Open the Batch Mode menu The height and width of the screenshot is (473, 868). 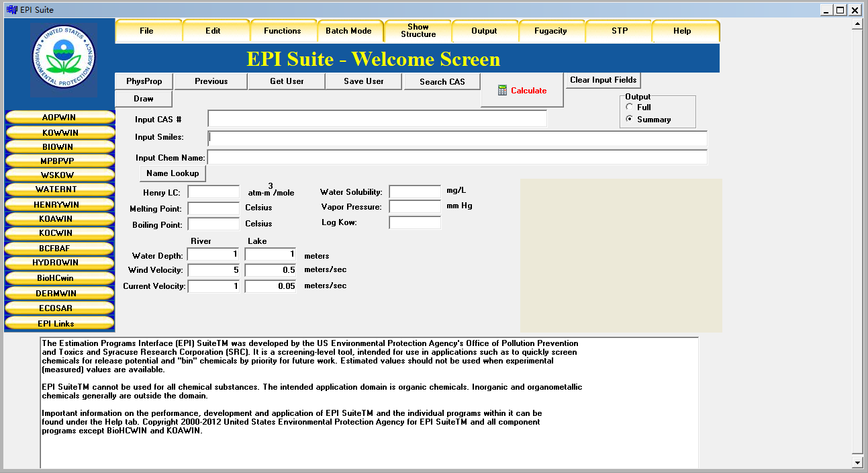tap(348, 31)
